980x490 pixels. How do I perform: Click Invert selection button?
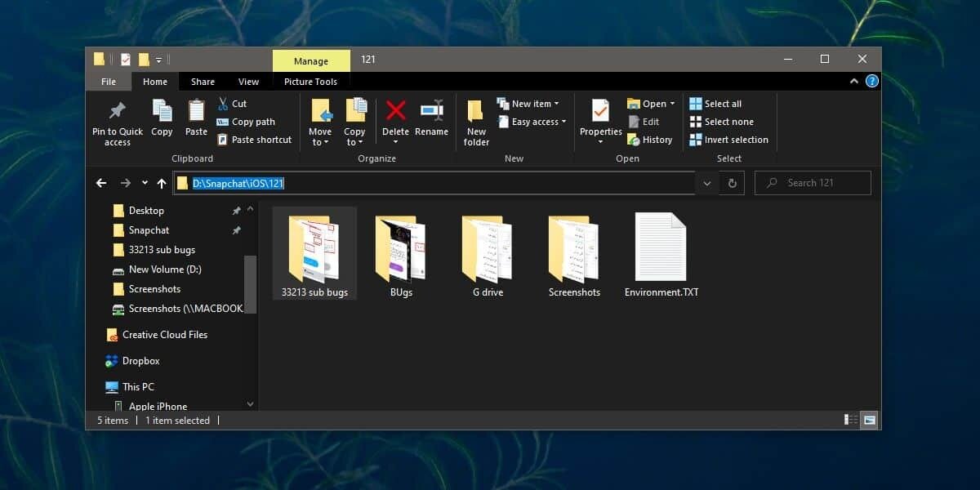728,140
